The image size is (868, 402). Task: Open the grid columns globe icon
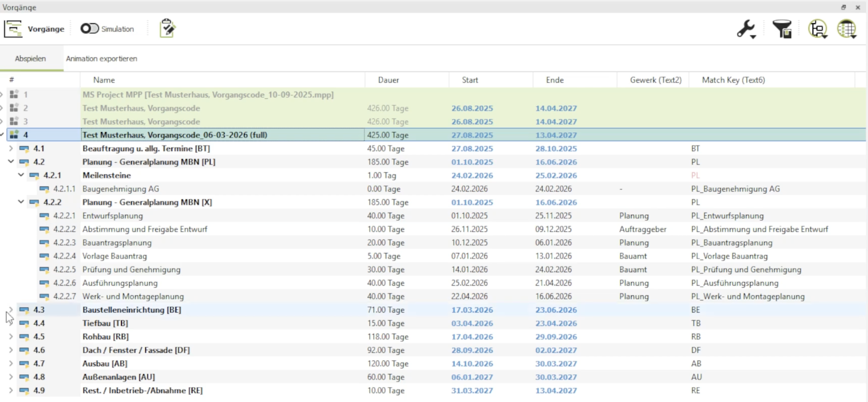pyautogui.click(x=847, y=29)
